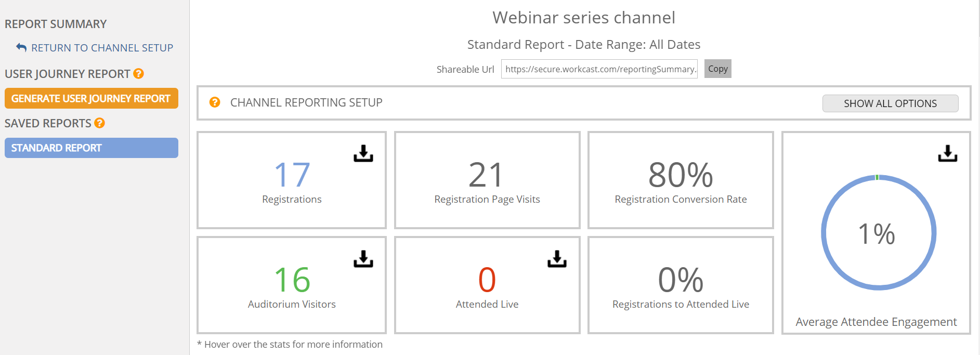Viewport: 980px width, 355px height.
Task: Click the 1% engagement progress ring
Action: 879,232
